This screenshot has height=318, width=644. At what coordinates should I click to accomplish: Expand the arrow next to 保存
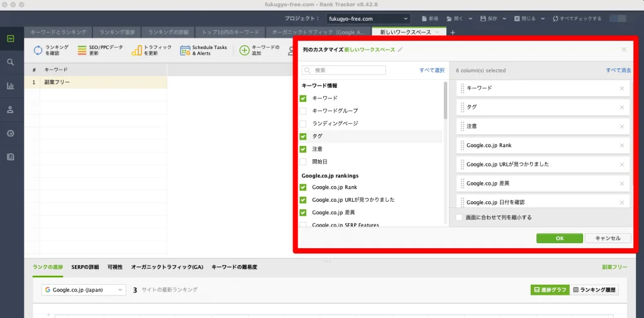pos(504,18)
